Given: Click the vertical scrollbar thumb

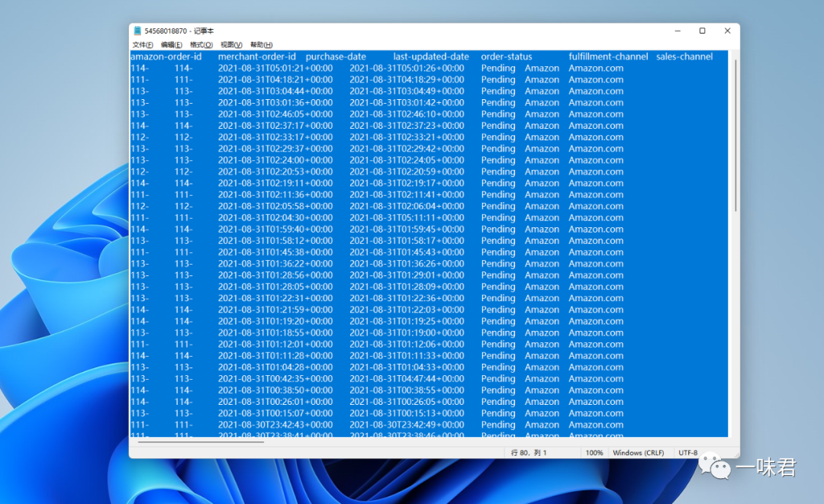Looking at the screenshot, I should (x=735, y=136).
